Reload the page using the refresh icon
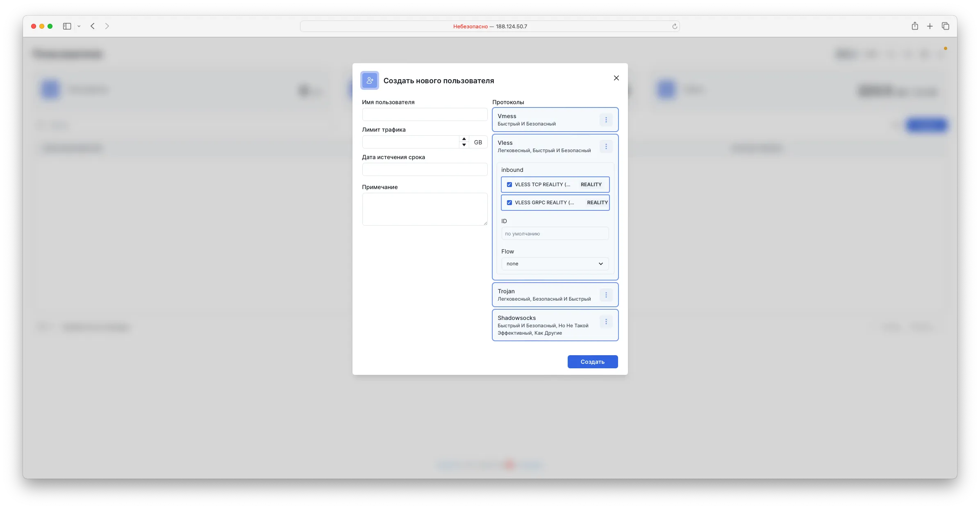The image size is (980, 509). (x=674, y=26)
